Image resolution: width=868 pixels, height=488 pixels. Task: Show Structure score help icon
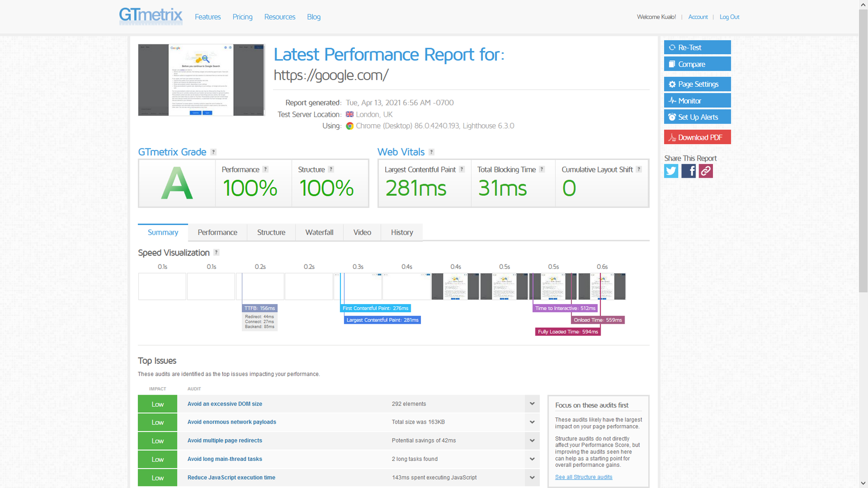[331, 169]
